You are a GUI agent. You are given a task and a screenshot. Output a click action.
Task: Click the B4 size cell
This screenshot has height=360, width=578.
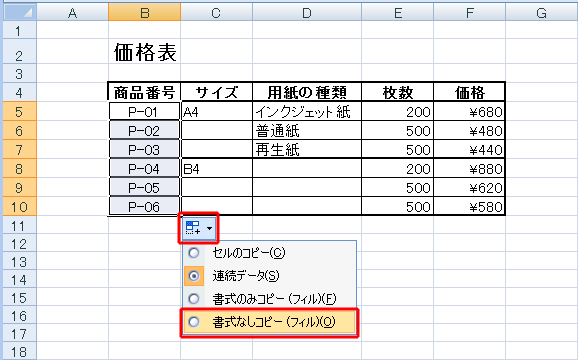[216, 169]
